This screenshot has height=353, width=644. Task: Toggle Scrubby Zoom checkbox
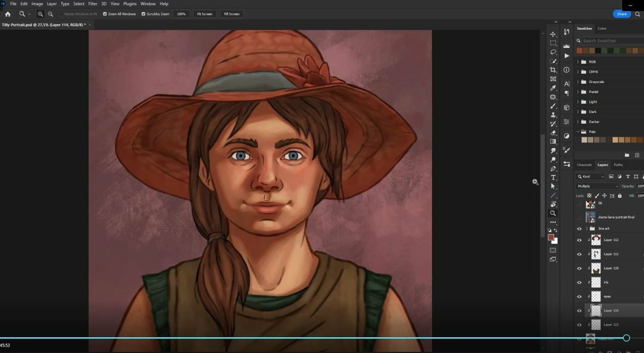pyautogui.click(x=143, y=14)
